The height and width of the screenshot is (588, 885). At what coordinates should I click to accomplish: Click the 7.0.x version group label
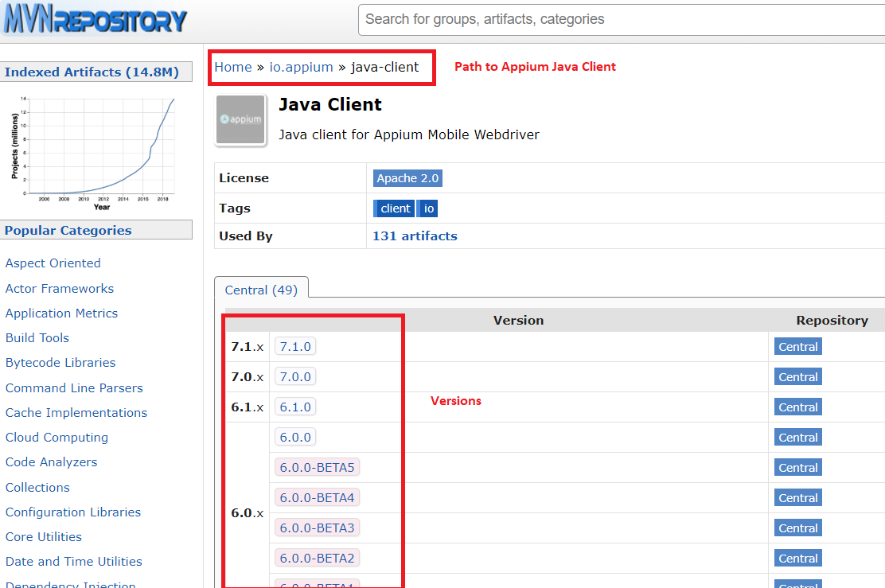(x=248, y=377)
